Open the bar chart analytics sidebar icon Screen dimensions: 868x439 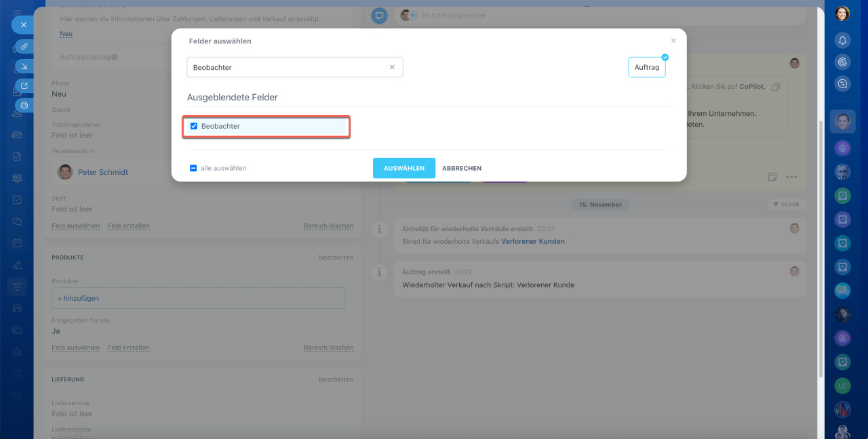pos(17,352)
